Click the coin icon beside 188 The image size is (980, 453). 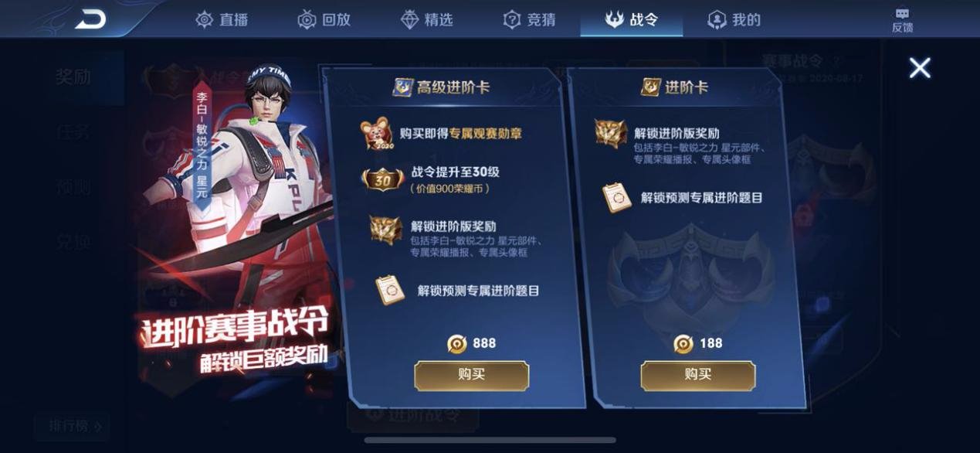point(683,343)
